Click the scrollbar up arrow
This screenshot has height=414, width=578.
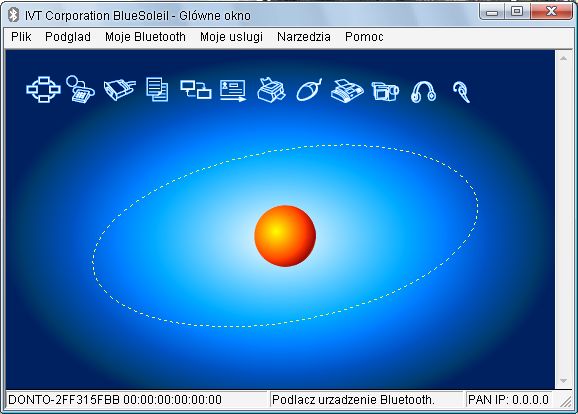563,58
